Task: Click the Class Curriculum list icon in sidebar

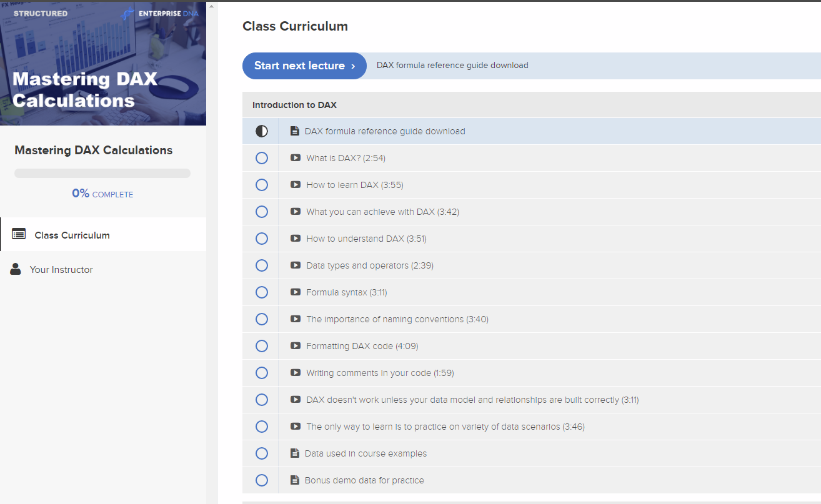Action: tap(19, 234)
